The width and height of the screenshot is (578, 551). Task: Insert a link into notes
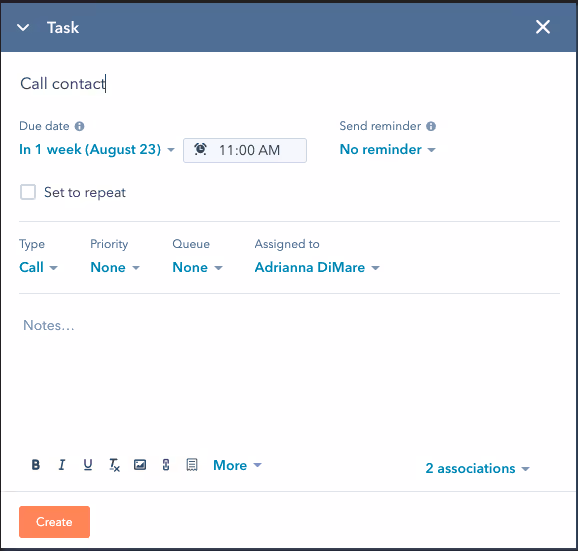pyautogui.click(x=166, y=465)
